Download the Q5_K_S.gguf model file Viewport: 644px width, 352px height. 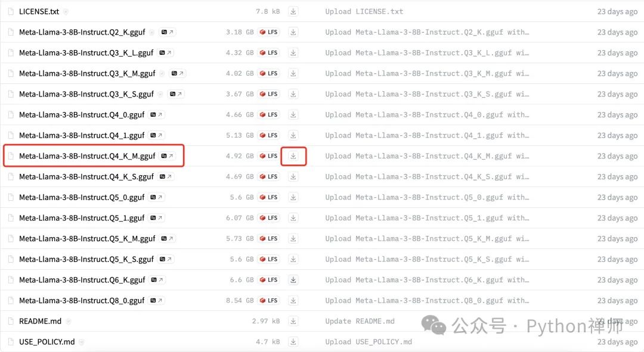click(293, 259)
